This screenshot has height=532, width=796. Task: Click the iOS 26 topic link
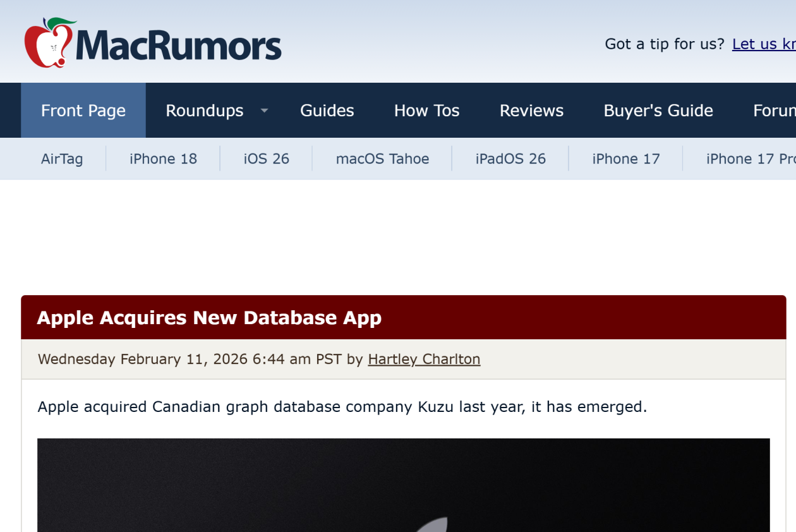click(266, 159)
